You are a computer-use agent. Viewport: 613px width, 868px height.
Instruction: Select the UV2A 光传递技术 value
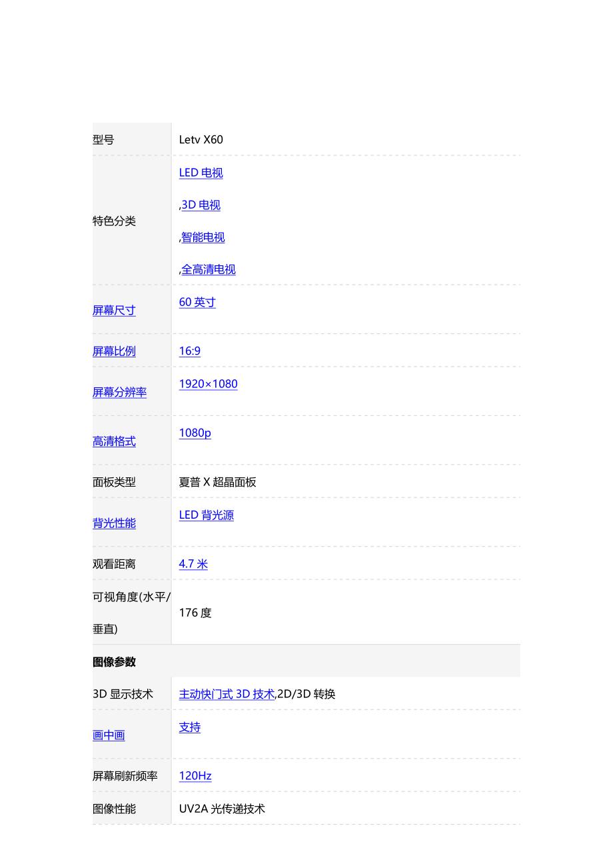pos(222,809)
